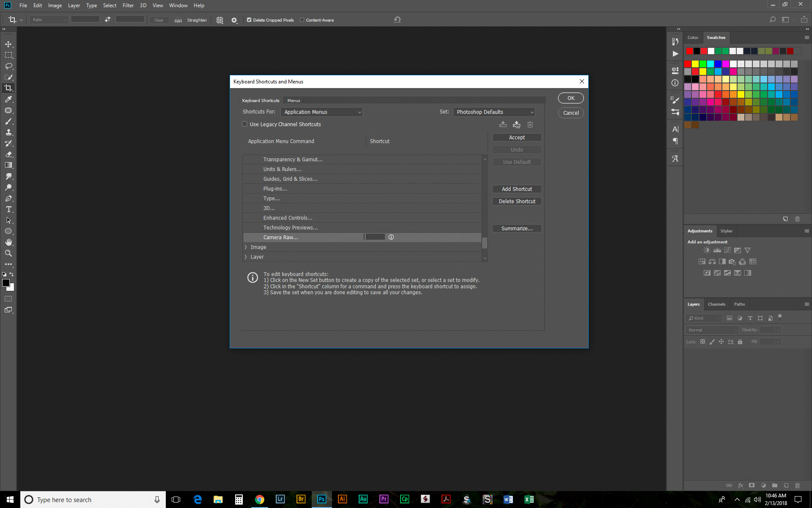Select the Brush tool

point(8,121)
